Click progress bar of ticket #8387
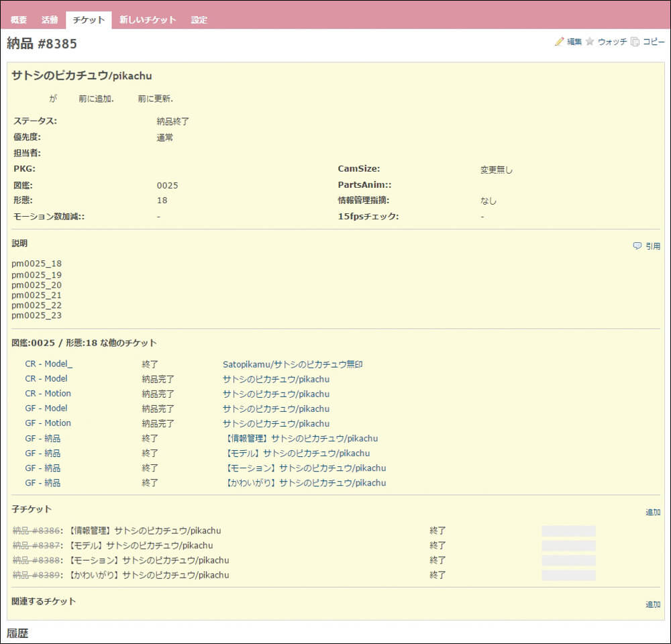 pyautogui.click(x=568, y=545)
